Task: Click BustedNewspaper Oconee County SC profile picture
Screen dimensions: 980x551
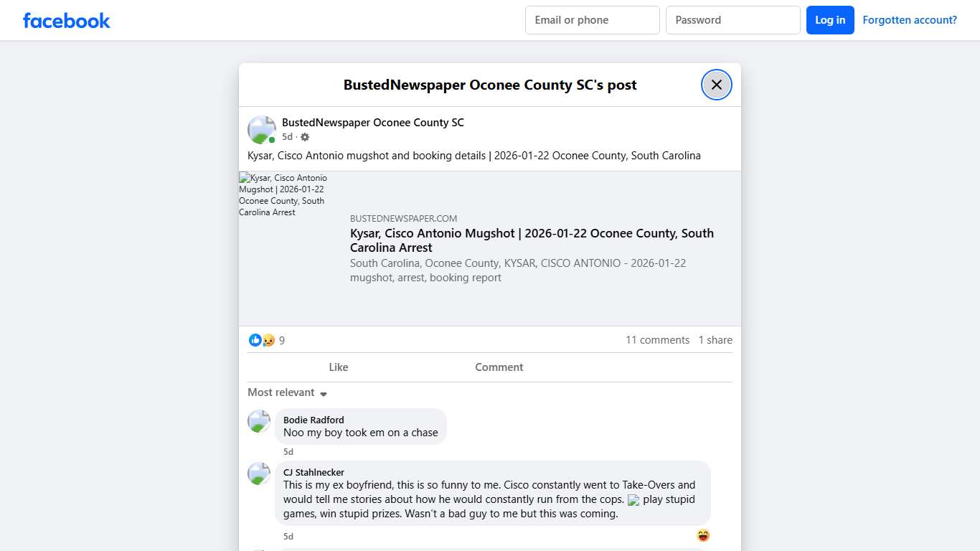Action: (x=261, y=129)
